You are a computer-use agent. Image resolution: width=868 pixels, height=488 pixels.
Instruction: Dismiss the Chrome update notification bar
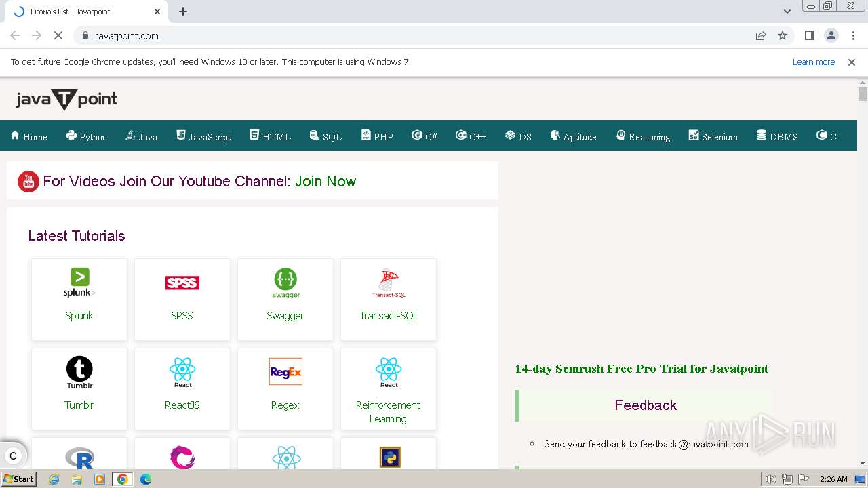point(852,62)
